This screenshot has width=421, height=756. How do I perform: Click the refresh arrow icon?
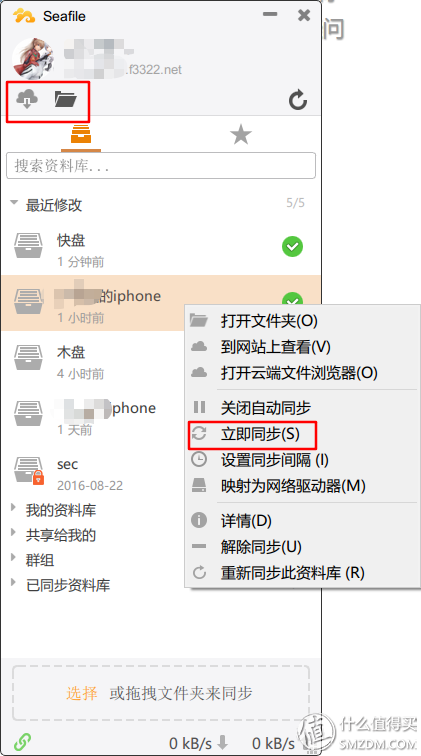point(298,100)
